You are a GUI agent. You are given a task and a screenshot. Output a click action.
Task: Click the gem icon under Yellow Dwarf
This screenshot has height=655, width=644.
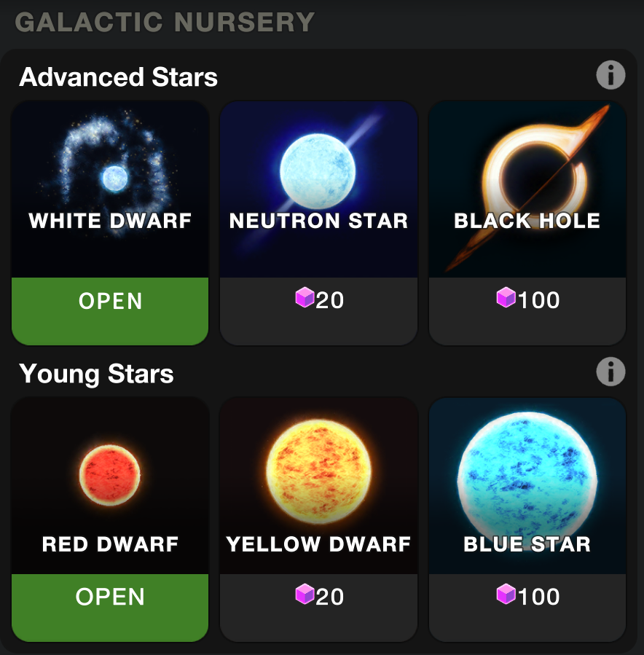[305, 594]
